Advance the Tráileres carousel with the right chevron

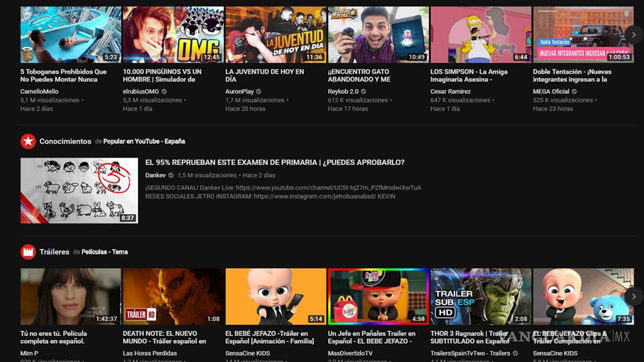coord(633,296)
